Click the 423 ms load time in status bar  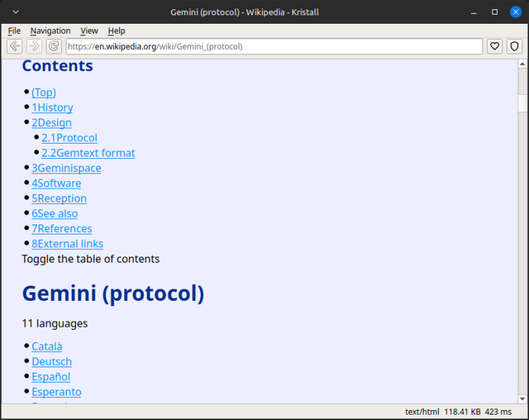(x=498, y=412)
